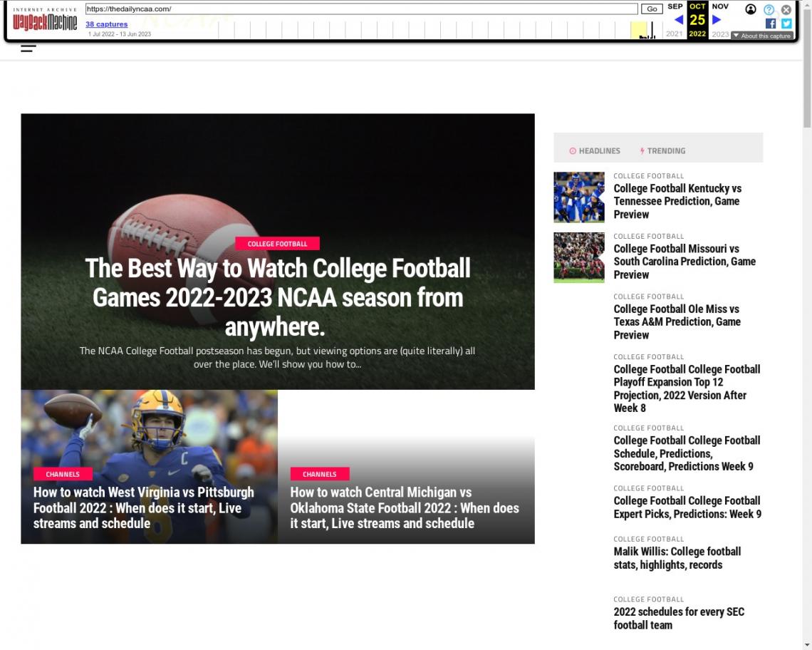Share capture on Facebook
812x650 pixels.
771,24
